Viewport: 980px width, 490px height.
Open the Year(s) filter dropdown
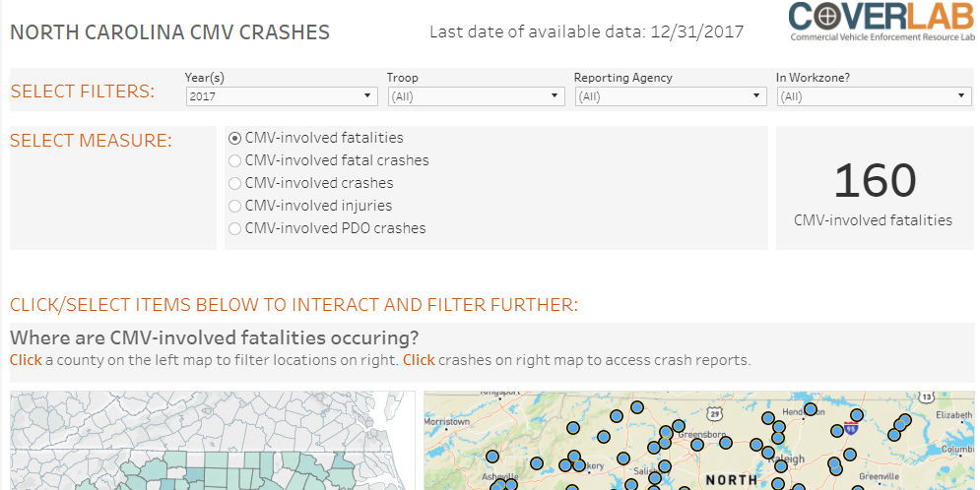click(281, 96)
